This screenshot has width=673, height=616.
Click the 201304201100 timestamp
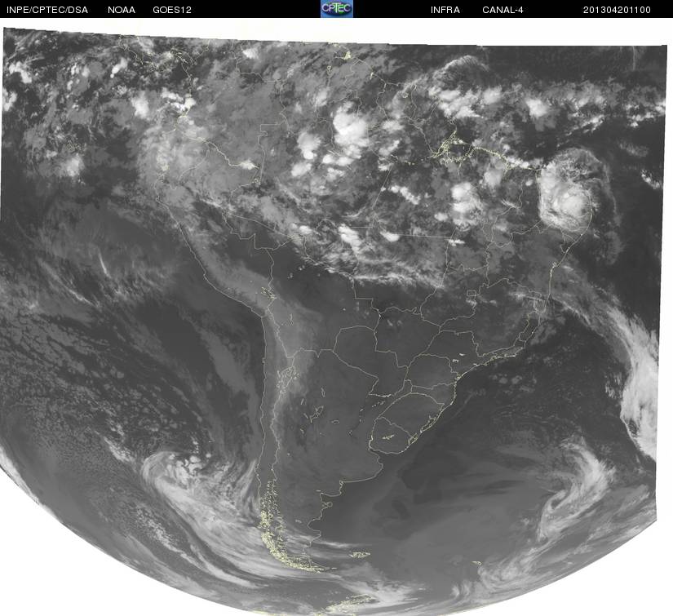coord(617,10)
